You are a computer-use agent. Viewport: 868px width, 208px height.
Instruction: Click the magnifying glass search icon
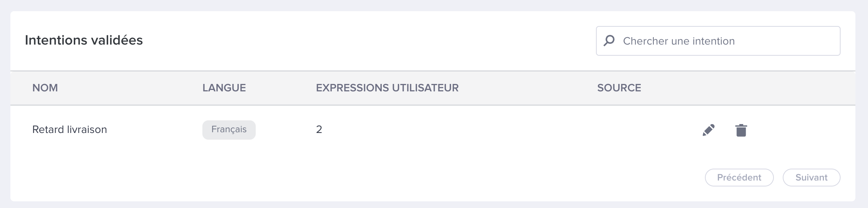tap(609, 40)
